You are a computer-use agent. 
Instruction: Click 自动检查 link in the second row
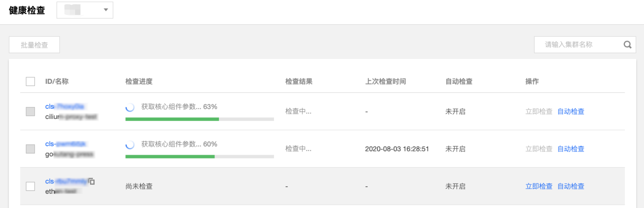tap(571, 149)
